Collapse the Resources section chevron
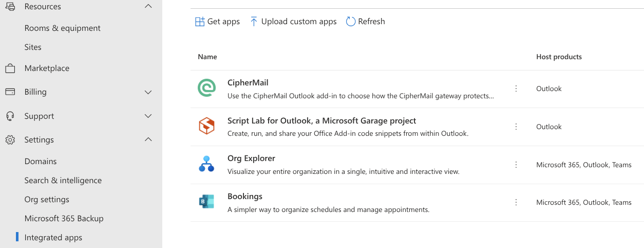 click(148, 7)
